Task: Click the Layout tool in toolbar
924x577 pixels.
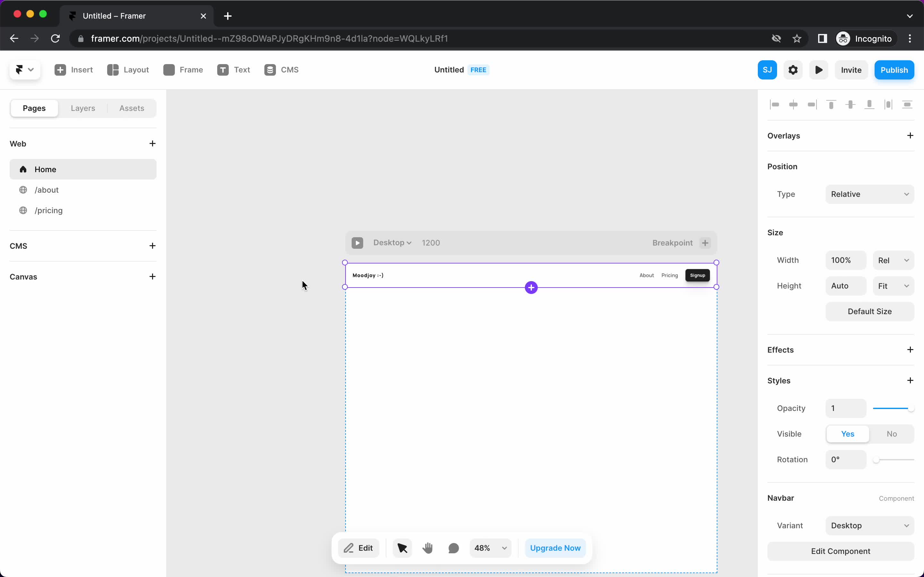Action: (128, 70)
